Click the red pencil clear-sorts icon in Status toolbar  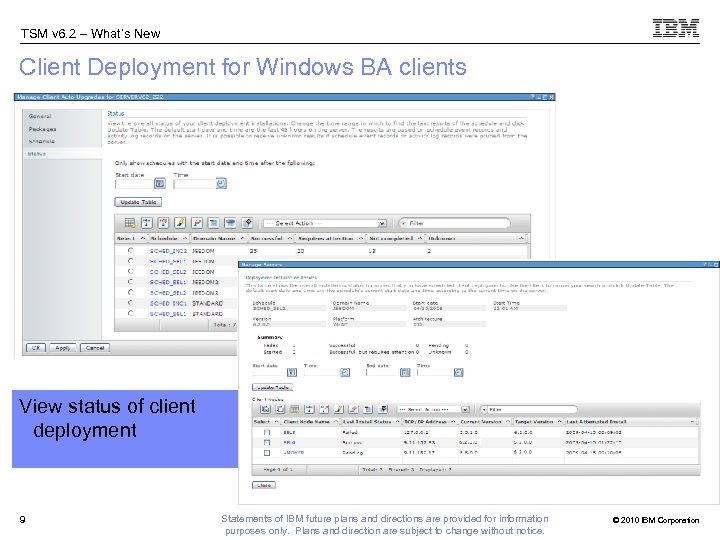197,223
